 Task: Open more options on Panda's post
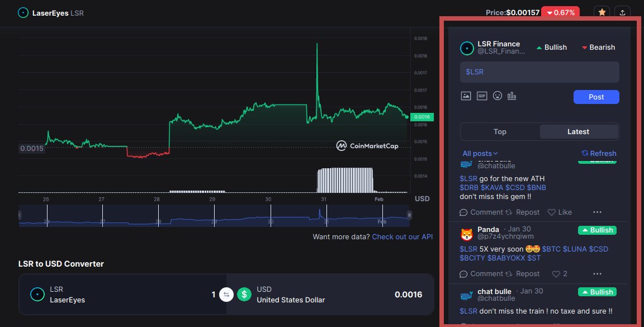click(x=597, y=274)
